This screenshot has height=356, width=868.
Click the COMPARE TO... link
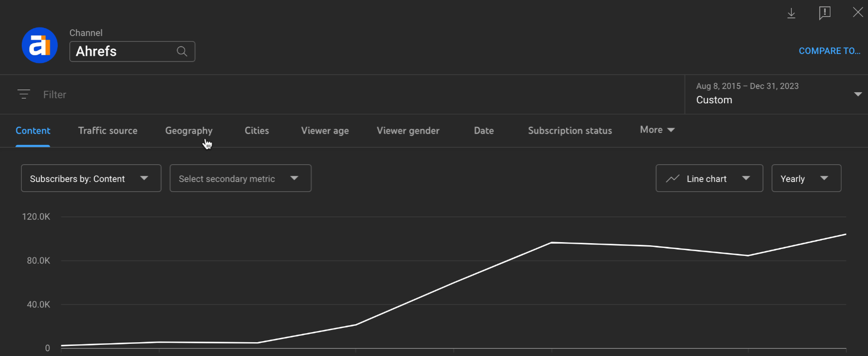pos(829,51)
